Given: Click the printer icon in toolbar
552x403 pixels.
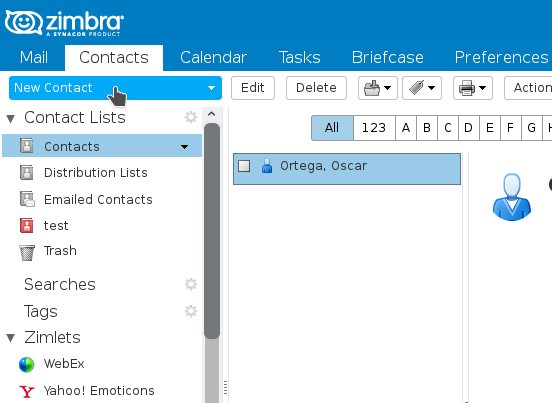Looking at the screenshot, I should tap(467, 88).
